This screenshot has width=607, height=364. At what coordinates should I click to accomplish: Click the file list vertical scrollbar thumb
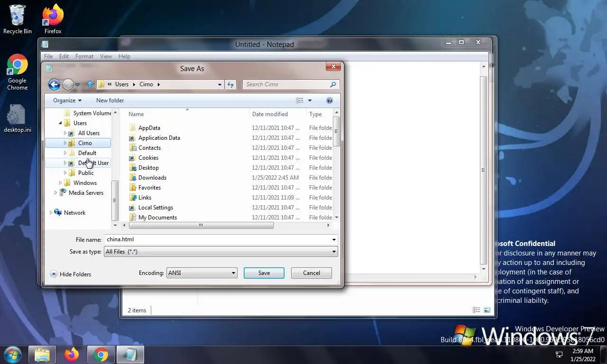click(337, 131)
